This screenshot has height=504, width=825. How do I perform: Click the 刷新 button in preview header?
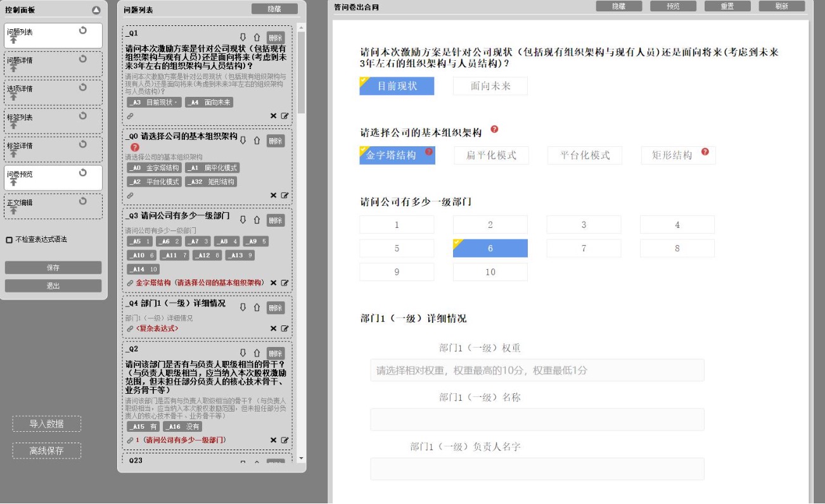[x=782, y=6]
